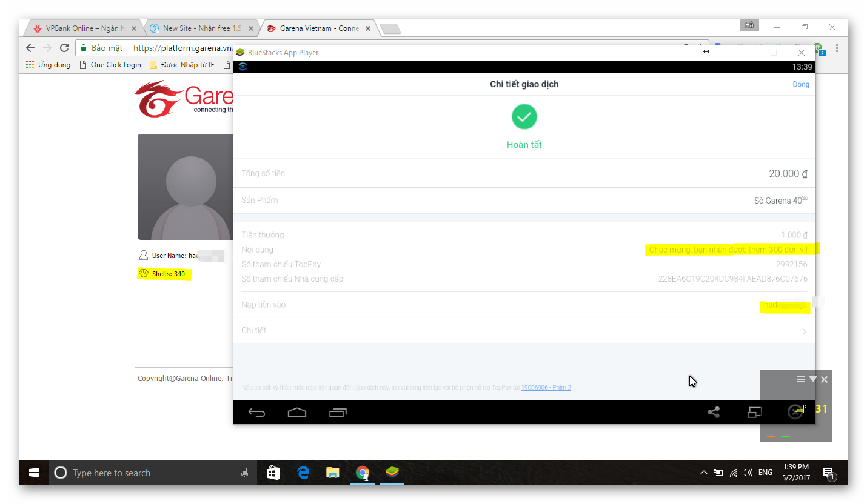The image size is (867, 504).
Task: Tap the Android back arrow in BlueStacks
Action: (256, 413)
